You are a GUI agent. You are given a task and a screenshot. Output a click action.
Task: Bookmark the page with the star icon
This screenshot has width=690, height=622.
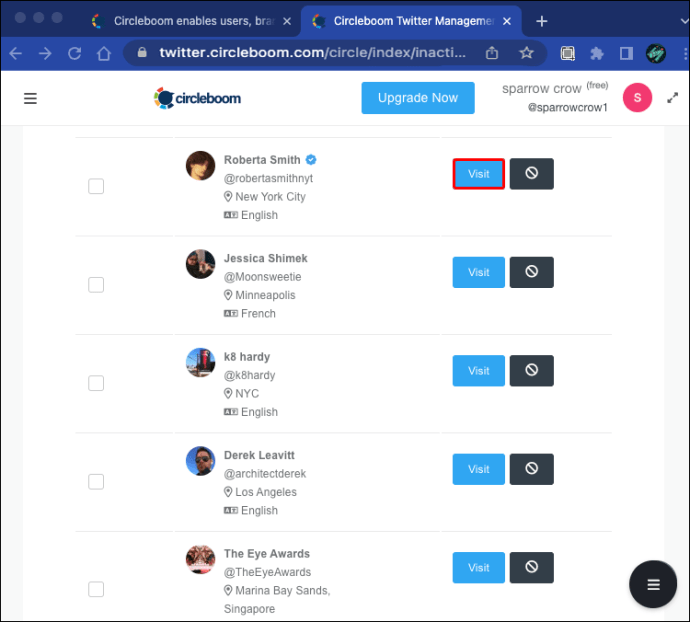click(526, 53)
